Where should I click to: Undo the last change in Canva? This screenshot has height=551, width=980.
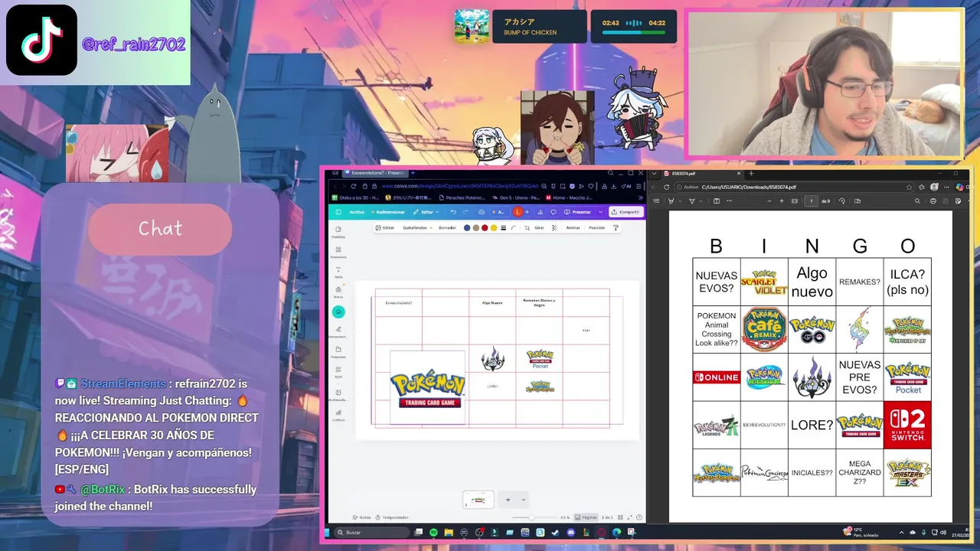453,212
